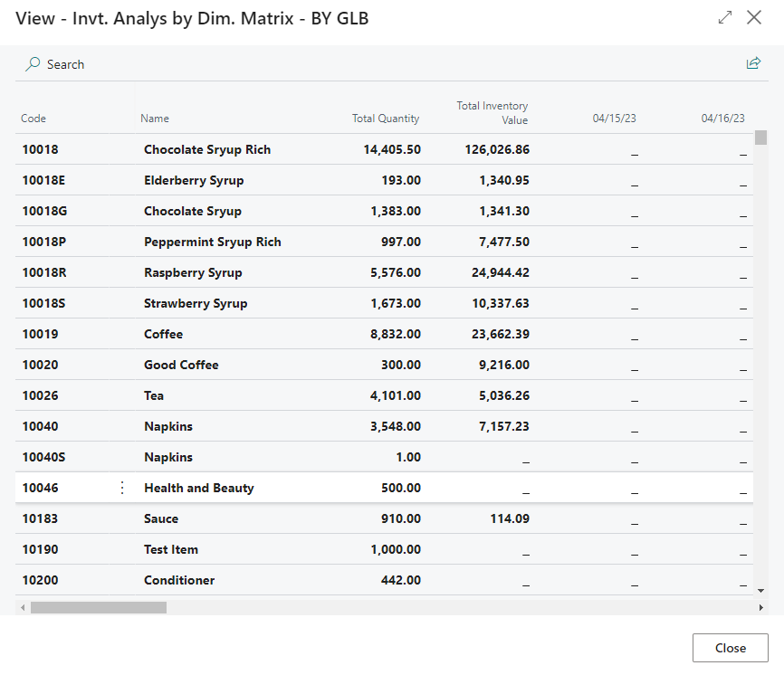
Task: Select the 04/15/23 column header
Action: [615, 119]
